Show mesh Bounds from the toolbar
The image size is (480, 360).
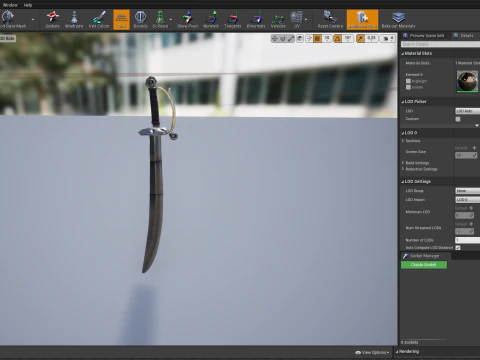[140, 19]
